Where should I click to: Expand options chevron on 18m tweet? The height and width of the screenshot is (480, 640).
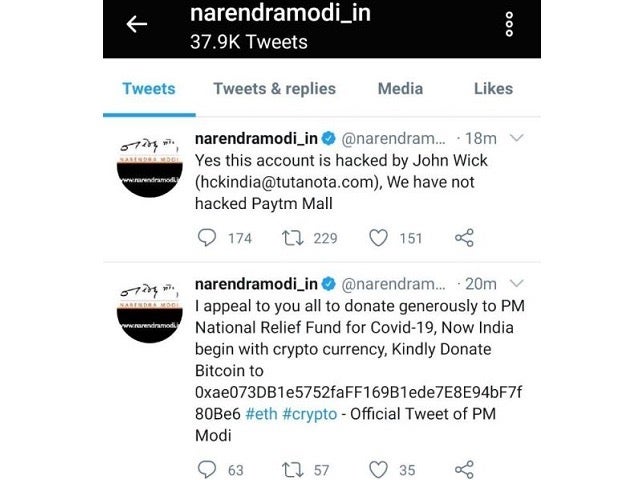[x=517, y=138]
